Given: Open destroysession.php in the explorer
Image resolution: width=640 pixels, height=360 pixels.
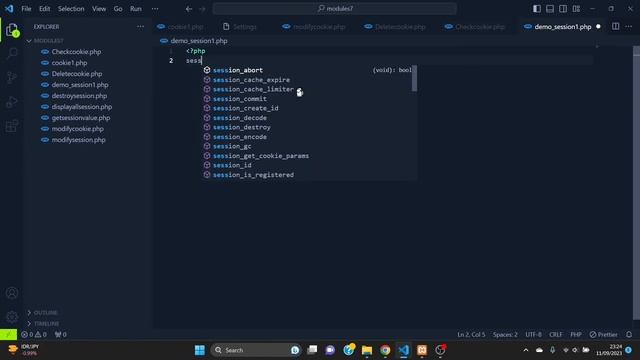Looking at the screenshot, I should 79,96.
